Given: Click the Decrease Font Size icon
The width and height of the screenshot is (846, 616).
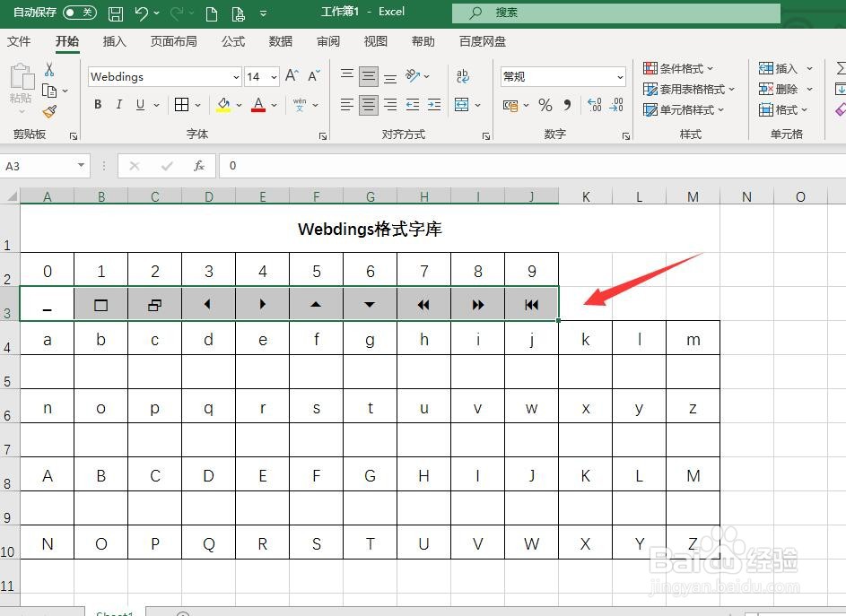Looking at the screenshot, I should point(313,76).
